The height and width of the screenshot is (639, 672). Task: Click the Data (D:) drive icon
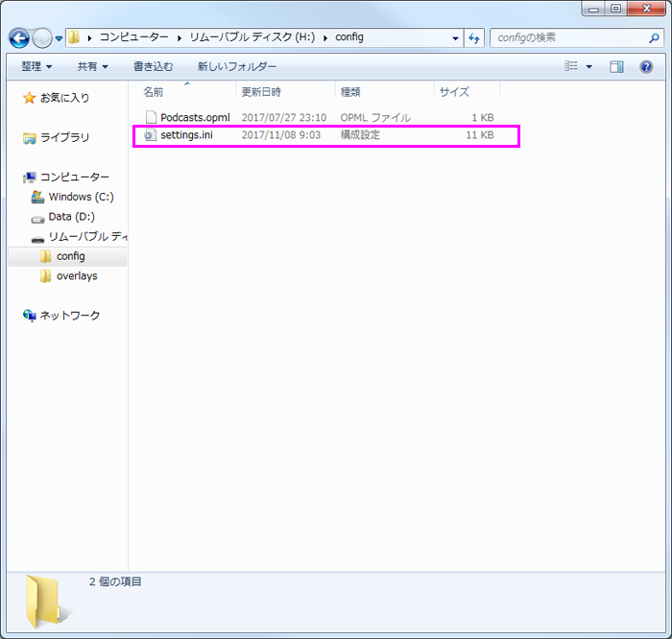(x=37, y=219)
